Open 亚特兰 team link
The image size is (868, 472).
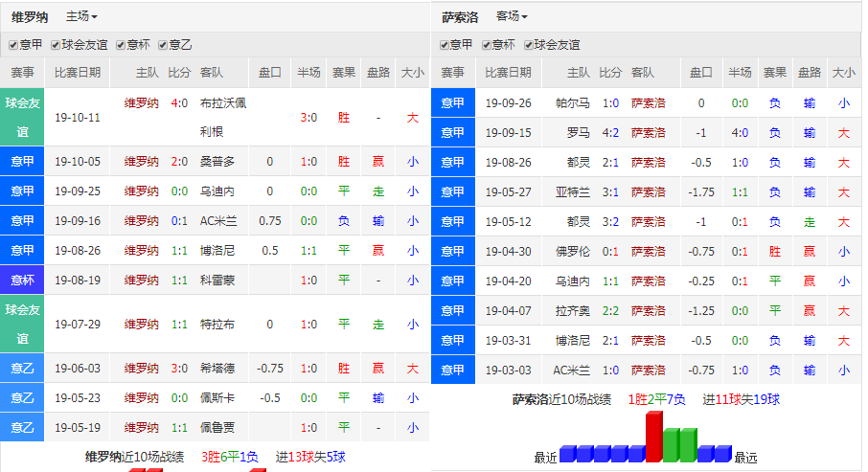(x=572, y=192)
